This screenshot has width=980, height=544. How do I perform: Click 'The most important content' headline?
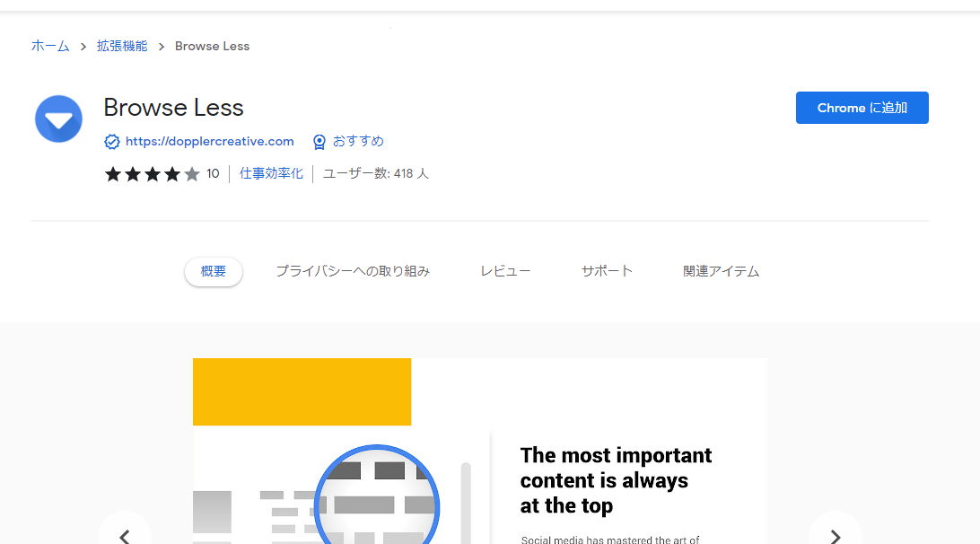point(616,480)
